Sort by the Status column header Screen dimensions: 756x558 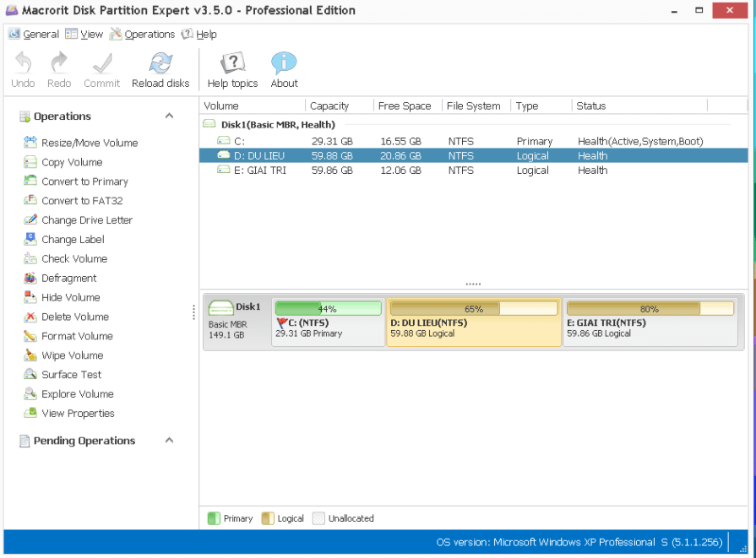pos(639,106)
